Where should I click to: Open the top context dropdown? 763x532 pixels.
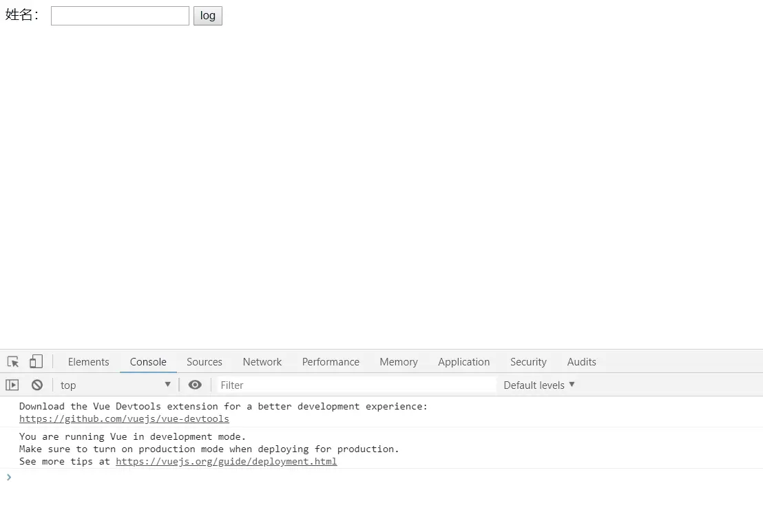115,385
